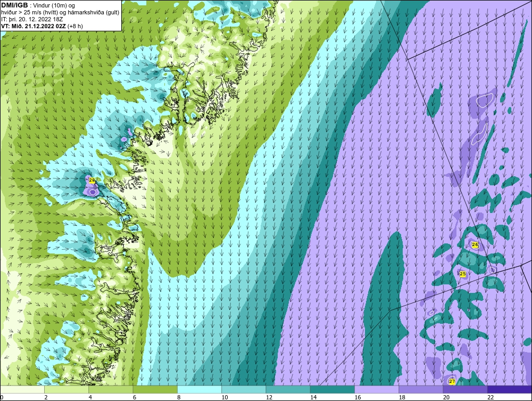Pick the 18–20 medium purple legend swatch
532x401 pixels.
tap(421, 389)
